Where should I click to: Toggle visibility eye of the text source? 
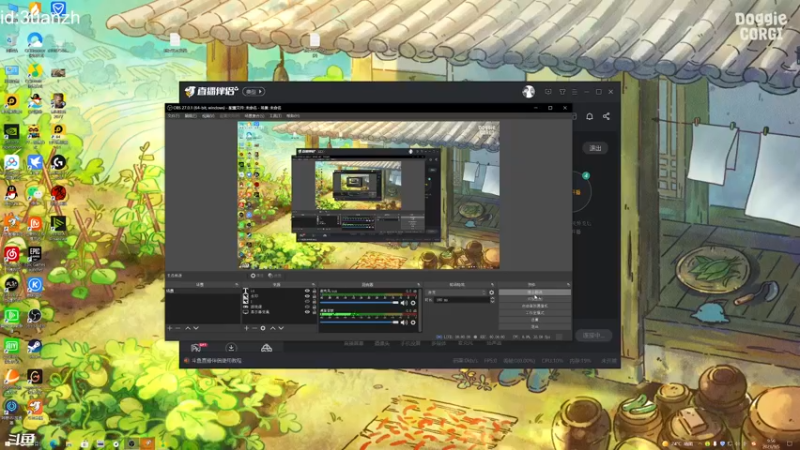[307, 291]
